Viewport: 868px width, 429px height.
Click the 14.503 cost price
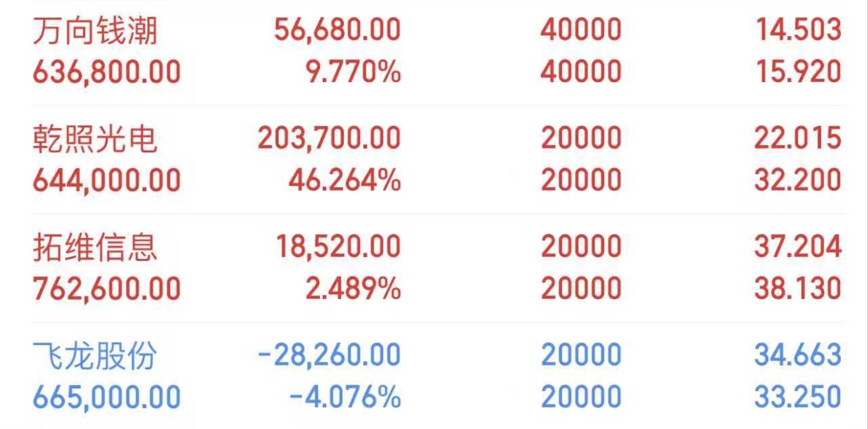tap(797, 30)
